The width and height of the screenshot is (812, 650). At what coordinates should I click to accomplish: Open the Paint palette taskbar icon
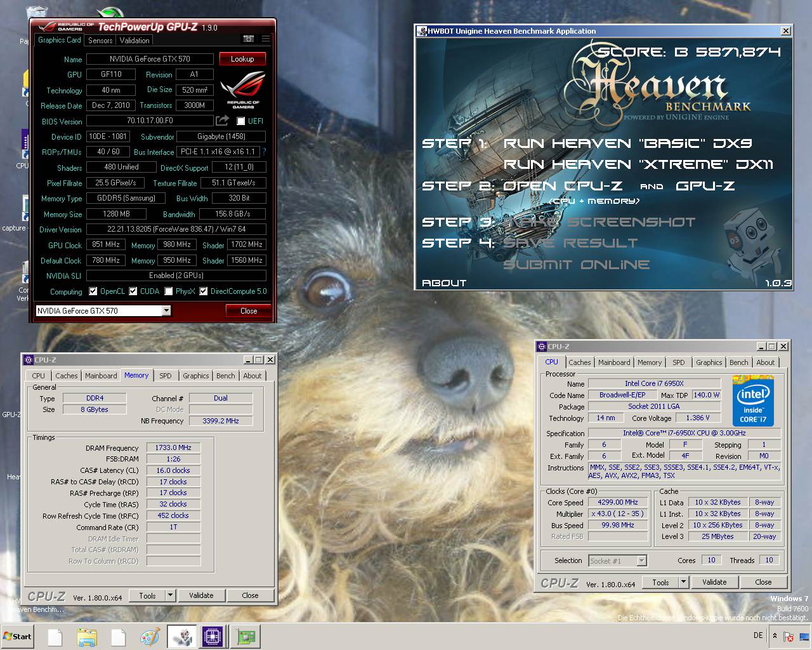point(150,637)
